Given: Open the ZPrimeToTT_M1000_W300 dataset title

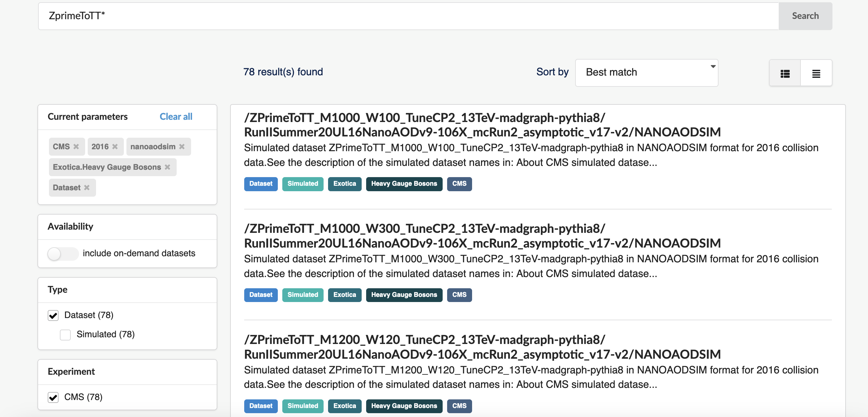Looking at the screenshot, I should click(x=482, y=236).
